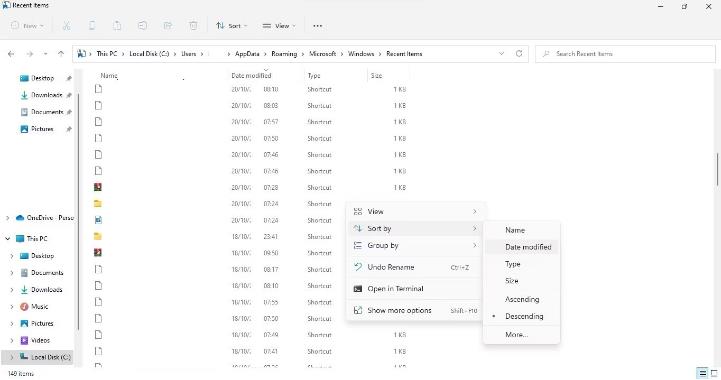This screenshot has height=380, width=721.
Task: Expand Desktop under This PC
Action: 12,256
